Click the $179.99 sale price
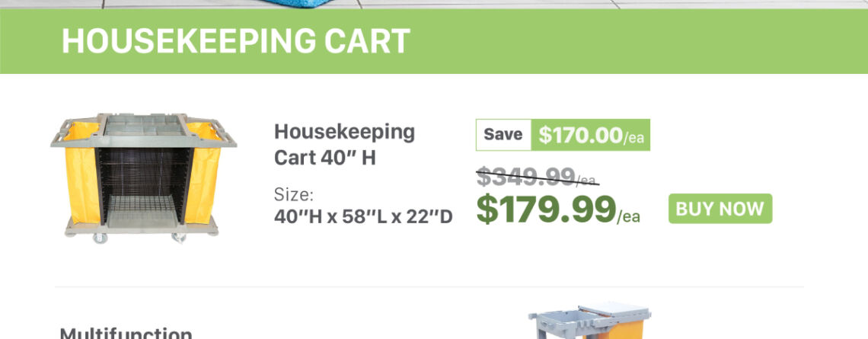 (x=546, y=209)
